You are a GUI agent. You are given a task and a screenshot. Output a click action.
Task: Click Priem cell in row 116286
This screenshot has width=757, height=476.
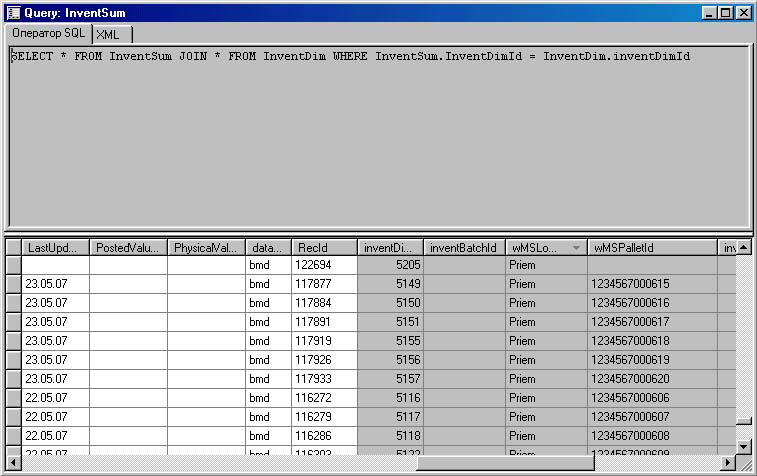[547, 435]
